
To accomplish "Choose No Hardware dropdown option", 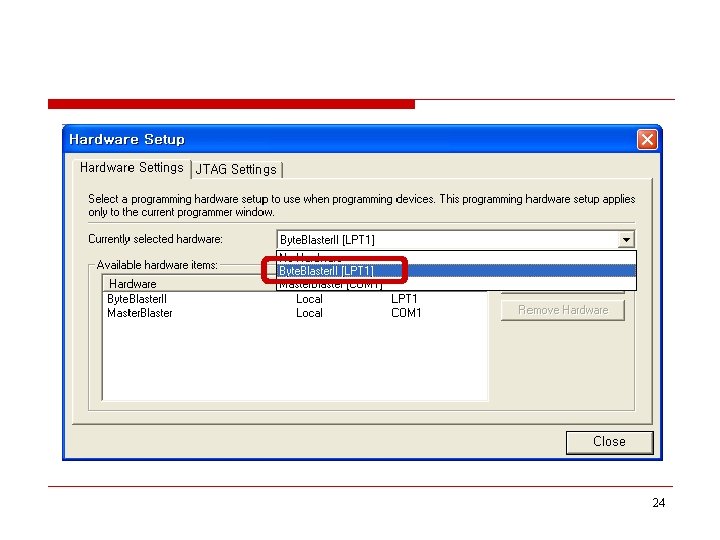I will [456, 257].
